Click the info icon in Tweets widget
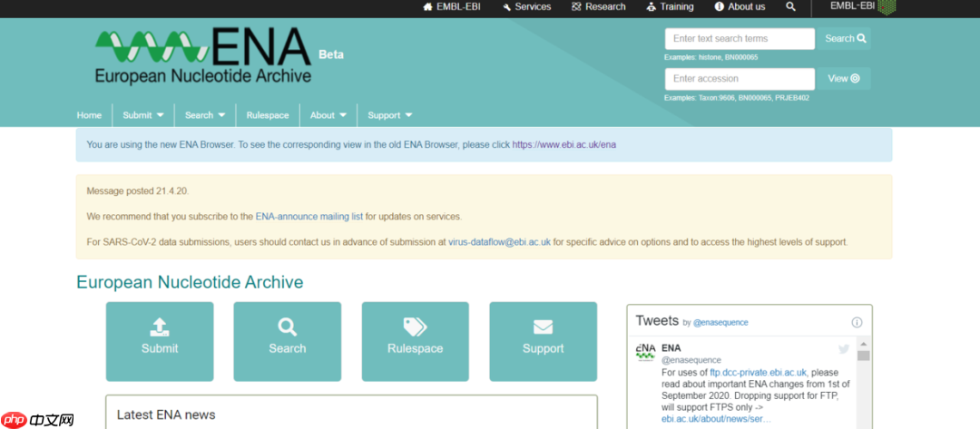 [857, 323]
